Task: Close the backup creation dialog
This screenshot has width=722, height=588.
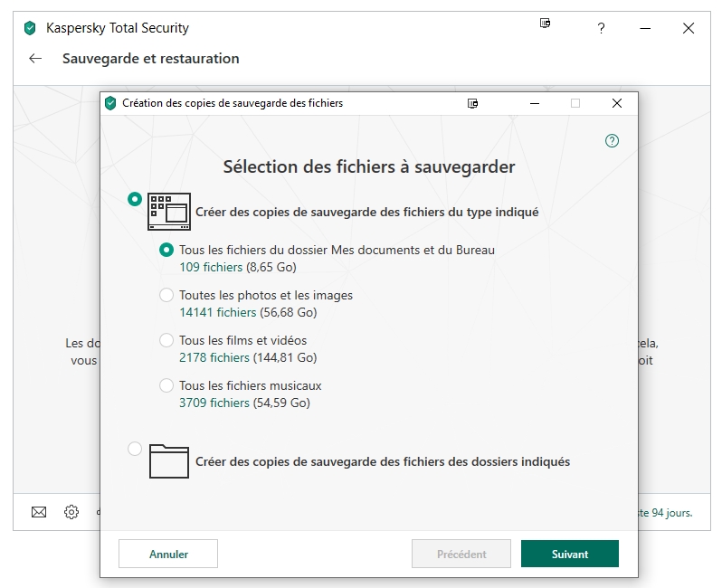Action: point(617,103)
